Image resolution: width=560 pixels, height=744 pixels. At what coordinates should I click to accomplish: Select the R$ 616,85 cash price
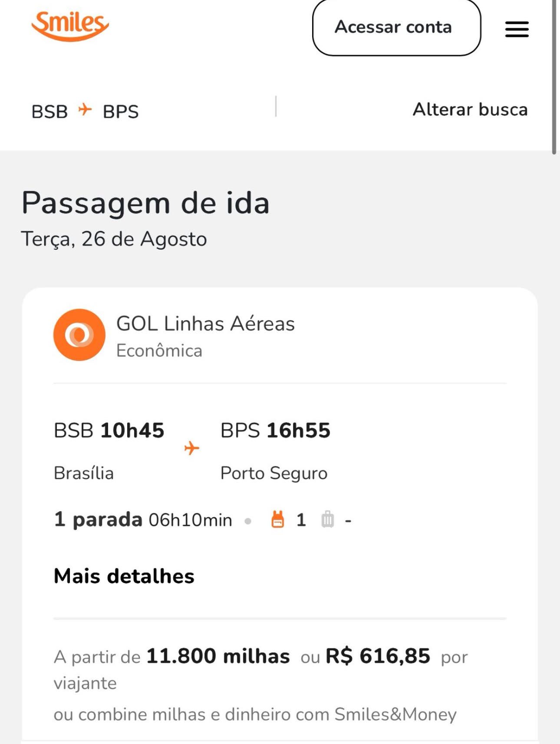coord(378,656)
